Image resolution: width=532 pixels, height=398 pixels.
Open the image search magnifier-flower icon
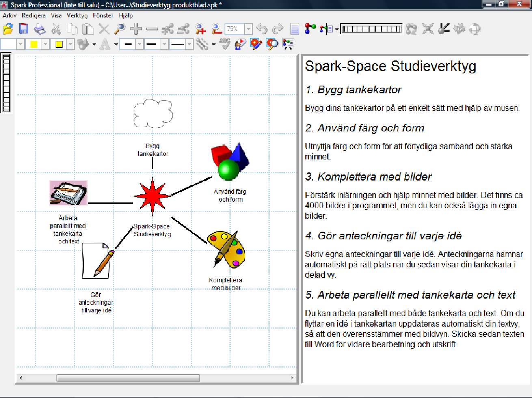pos(272,43)
